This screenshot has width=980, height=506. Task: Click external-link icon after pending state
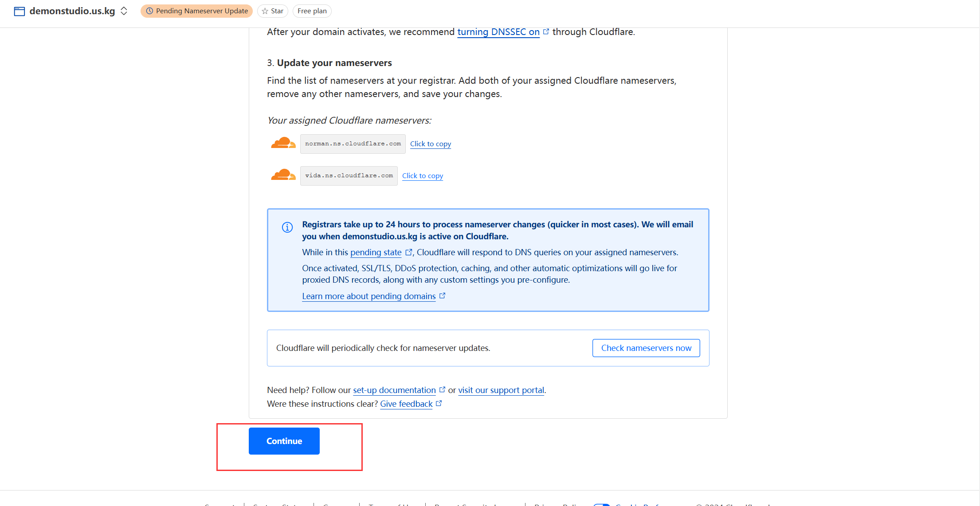click(408, 252)
